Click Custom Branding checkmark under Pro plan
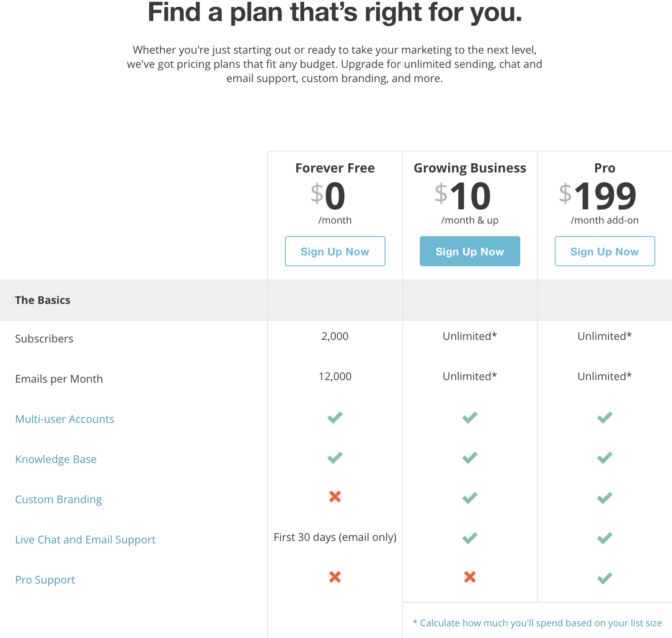Screen dimensions: 672x638 click(605, 498)
